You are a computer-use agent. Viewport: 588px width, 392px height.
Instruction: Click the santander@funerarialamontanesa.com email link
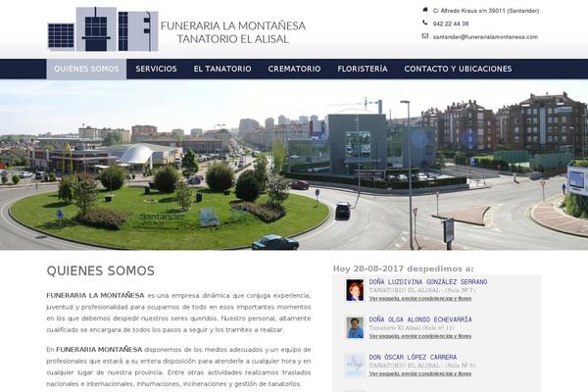coord(485,37)
